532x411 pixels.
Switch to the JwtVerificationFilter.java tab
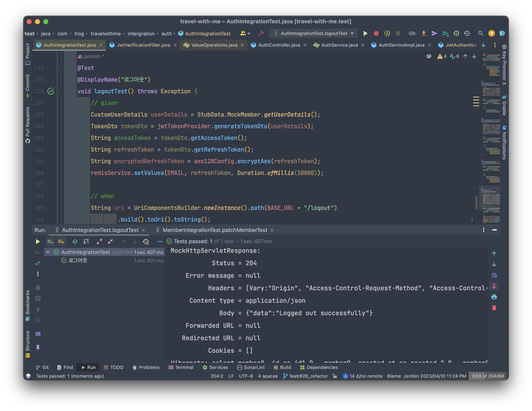pyautogui.click(x=143, y=45)
